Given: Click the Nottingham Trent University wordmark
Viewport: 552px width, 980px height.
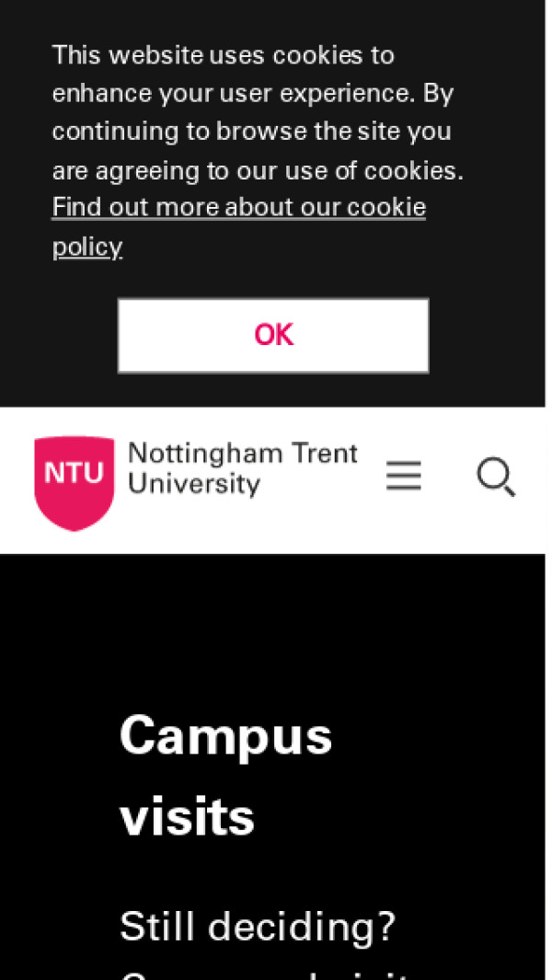Looking at the screenshot, I should click(242, 468).
